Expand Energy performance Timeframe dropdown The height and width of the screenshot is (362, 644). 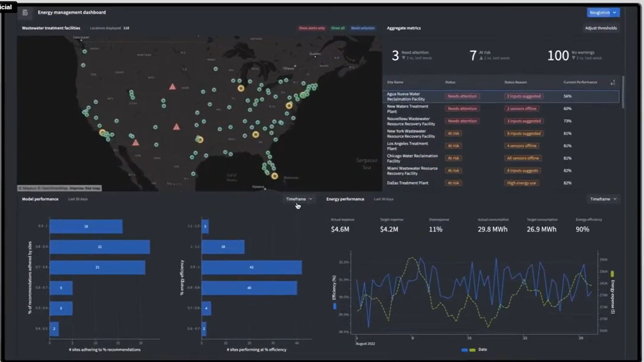coord(603,199)
